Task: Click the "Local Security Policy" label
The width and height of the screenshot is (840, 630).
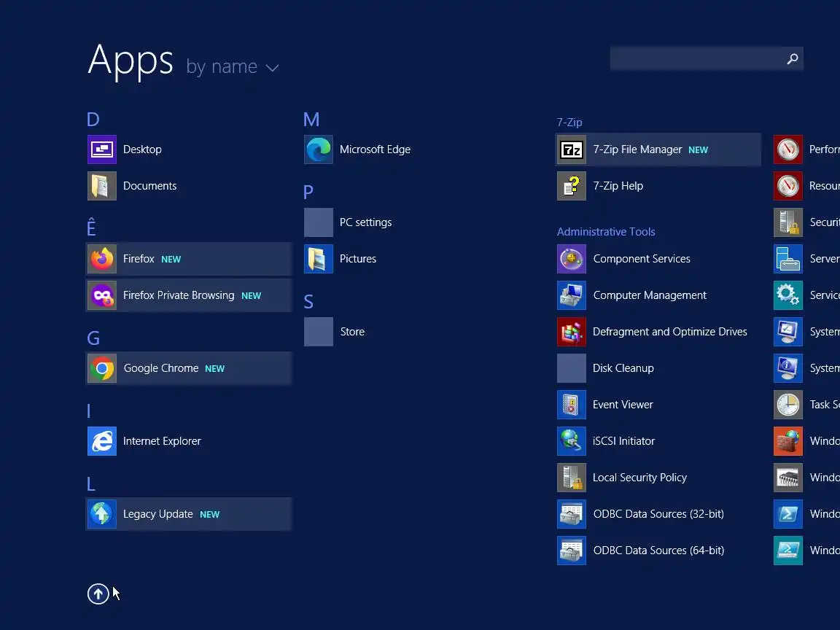Action: click(x=639, y=478)
